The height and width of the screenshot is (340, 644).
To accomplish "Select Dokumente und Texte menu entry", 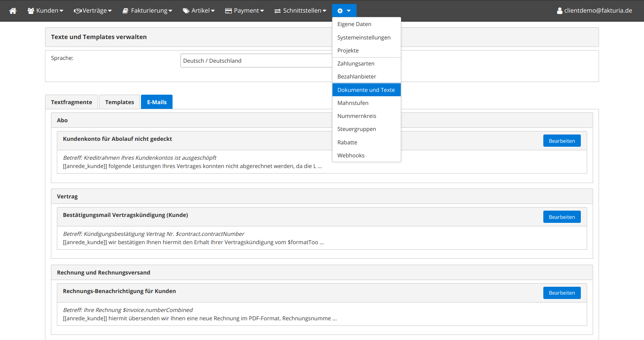I will 366,90.
